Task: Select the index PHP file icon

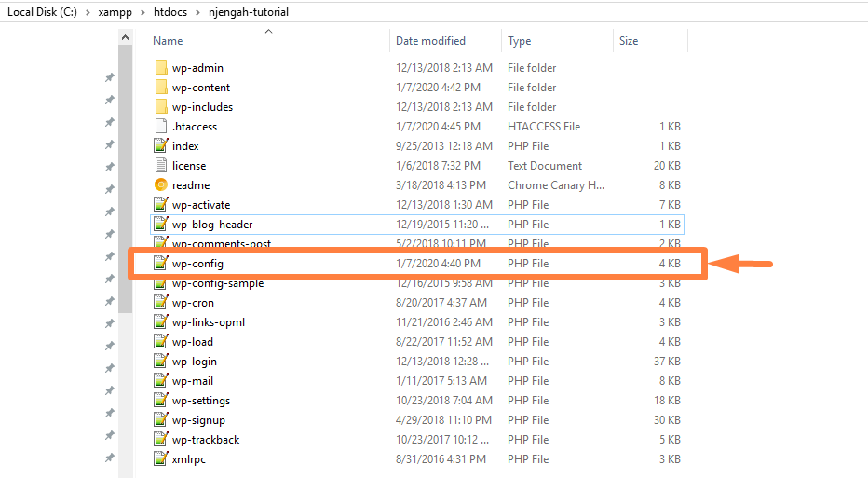Action: pos(161,145)
